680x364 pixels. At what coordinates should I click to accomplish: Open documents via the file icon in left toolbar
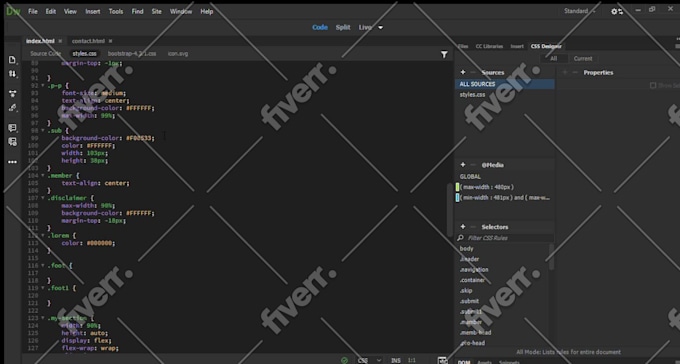point(13,60)
